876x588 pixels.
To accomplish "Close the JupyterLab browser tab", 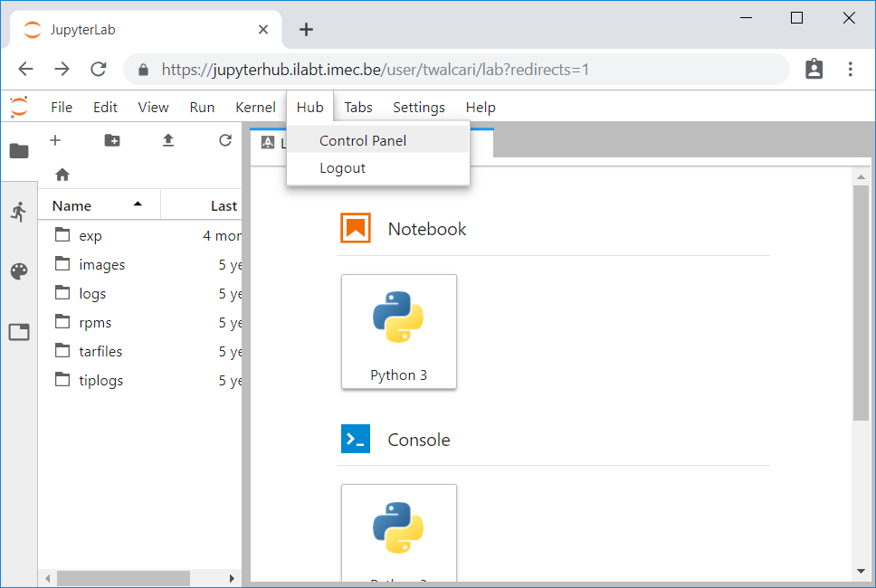I will point(263,30).
